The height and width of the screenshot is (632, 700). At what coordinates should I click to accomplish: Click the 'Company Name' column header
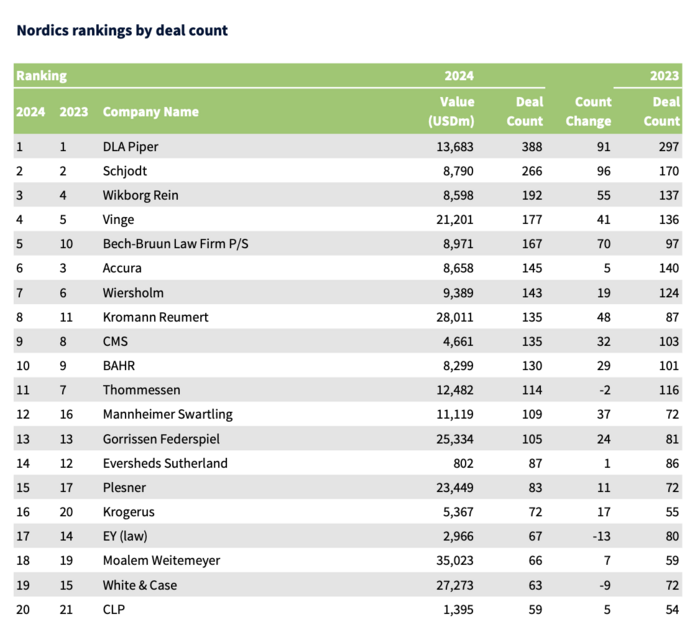pyautogui.click(x=150, y=112)
